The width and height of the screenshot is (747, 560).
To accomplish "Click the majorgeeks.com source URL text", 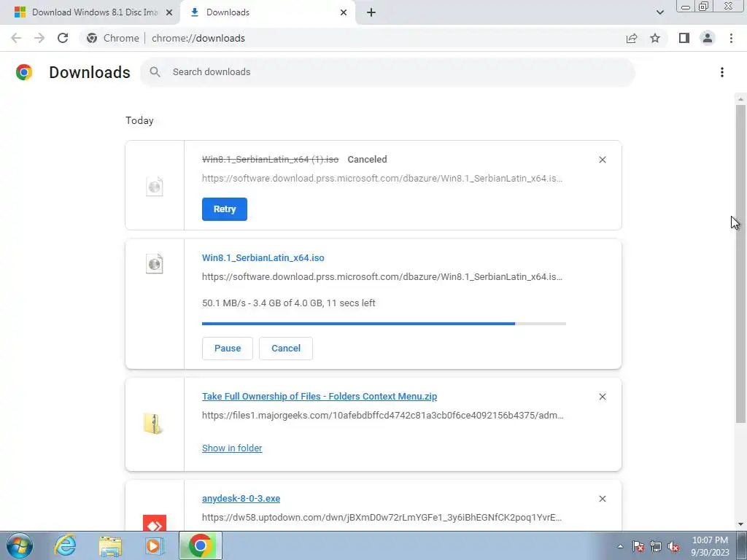I will pyautogui.click(x=382, y=415).
